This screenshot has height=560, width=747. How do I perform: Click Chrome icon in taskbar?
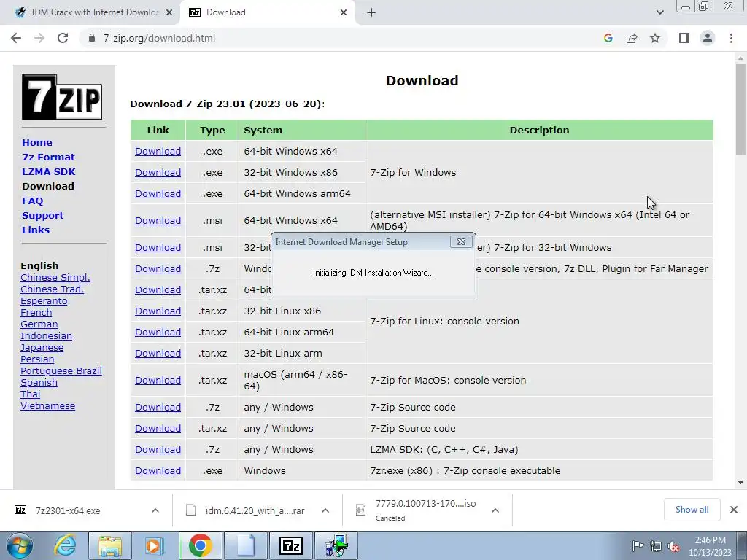point(200,545)
